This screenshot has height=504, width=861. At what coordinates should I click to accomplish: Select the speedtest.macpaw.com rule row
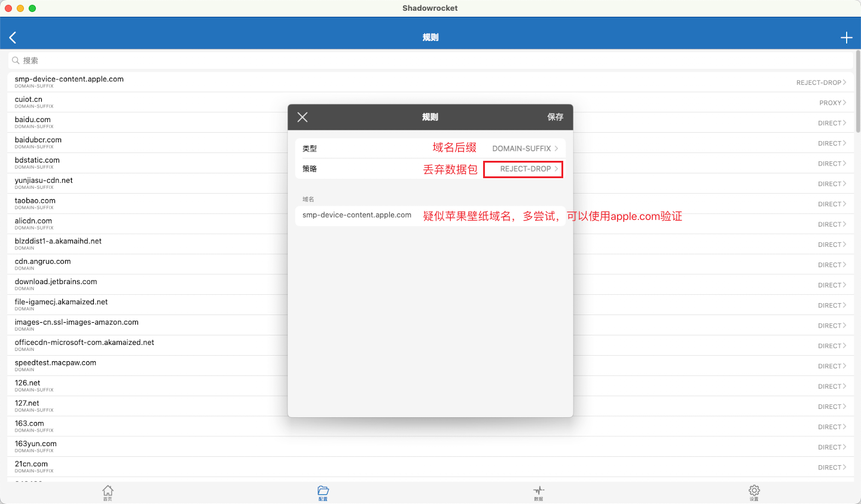point(430,366)
